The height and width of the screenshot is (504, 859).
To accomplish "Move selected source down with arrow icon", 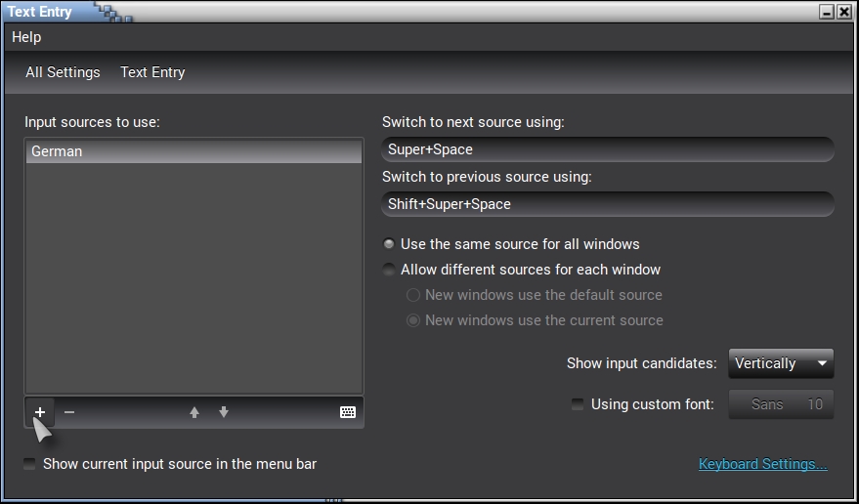I will point(224,412).
